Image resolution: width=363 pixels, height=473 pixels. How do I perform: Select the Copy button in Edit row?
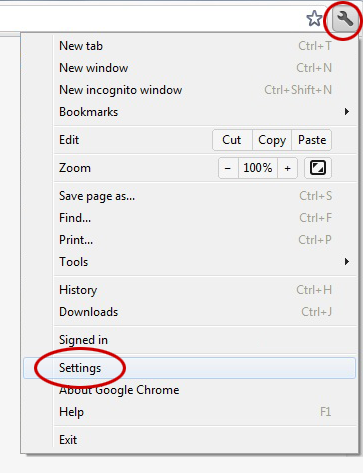point(272,140)
